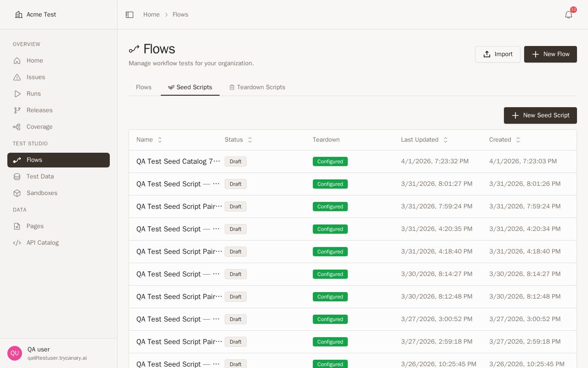Switch to the Flows tab
Image resolution: width=588 pixels, height=368 pixels.
pos(144,87)
